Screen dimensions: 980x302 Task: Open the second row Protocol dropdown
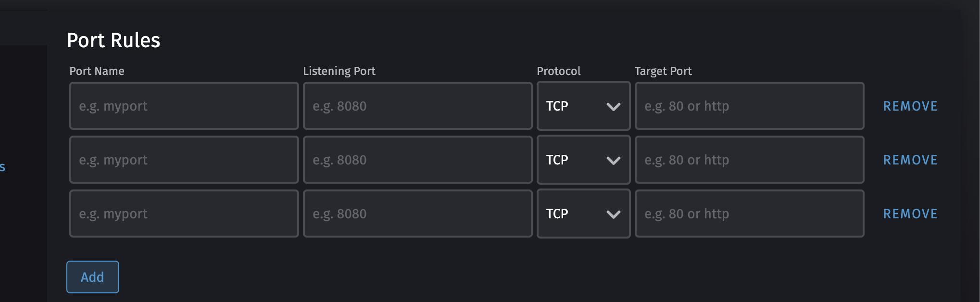pos(583,160)
